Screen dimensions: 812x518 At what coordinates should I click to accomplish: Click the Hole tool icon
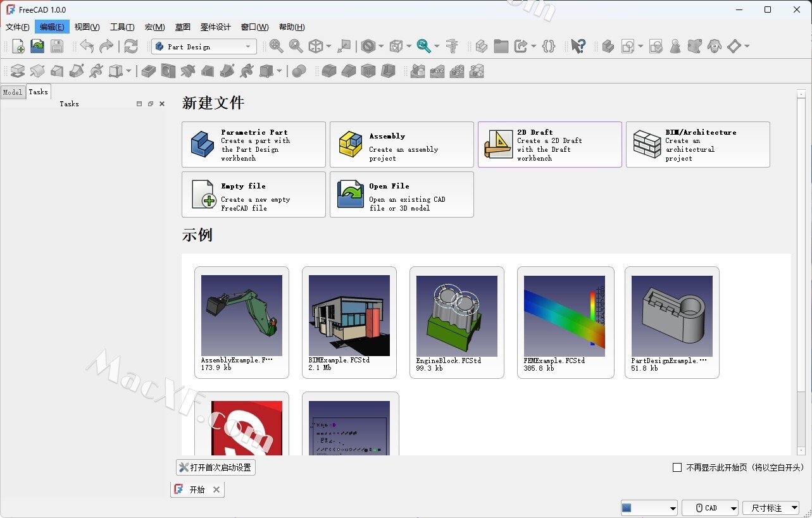pos(168,71)
